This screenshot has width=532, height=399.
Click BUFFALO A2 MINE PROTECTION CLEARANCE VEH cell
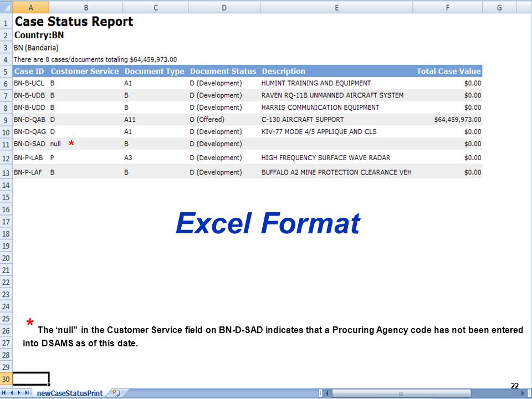(336, 172)
